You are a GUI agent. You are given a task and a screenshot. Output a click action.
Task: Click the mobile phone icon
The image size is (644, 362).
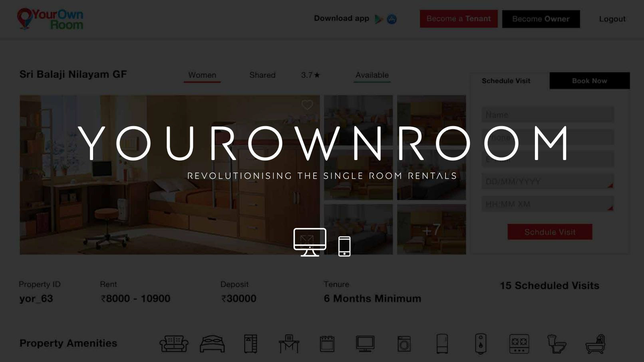pyautogui.click(x=344, y=246)
